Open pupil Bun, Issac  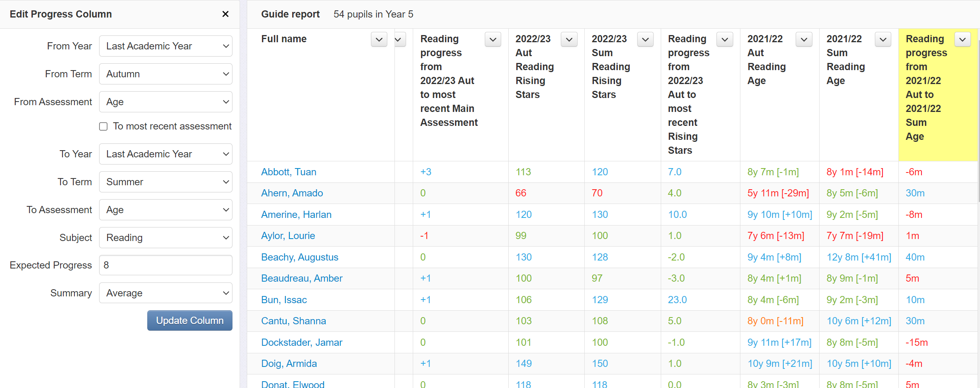(284, 300)
